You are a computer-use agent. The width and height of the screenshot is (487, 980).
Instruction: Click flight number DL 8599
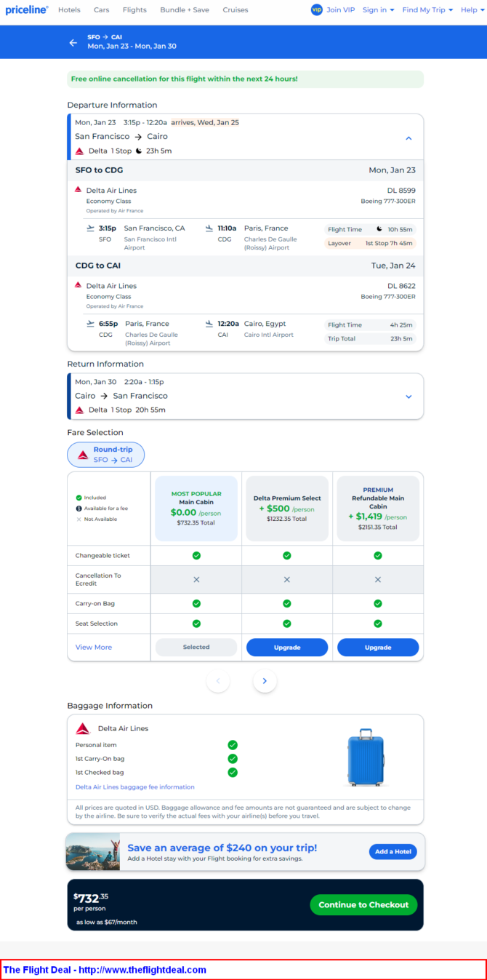pyautogui.click(x=401, y=191)
